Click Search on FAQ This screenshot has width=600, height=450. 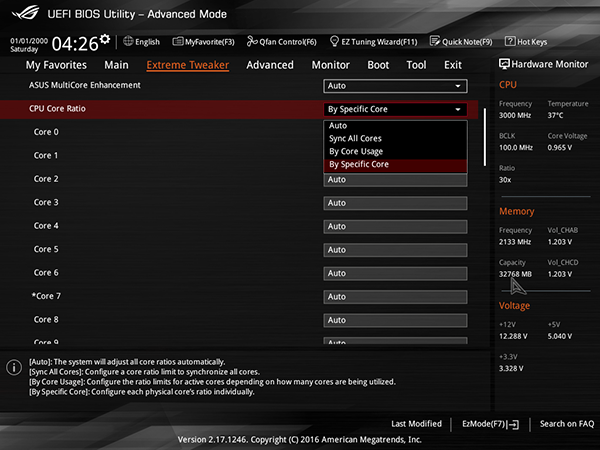coord(567,424)
